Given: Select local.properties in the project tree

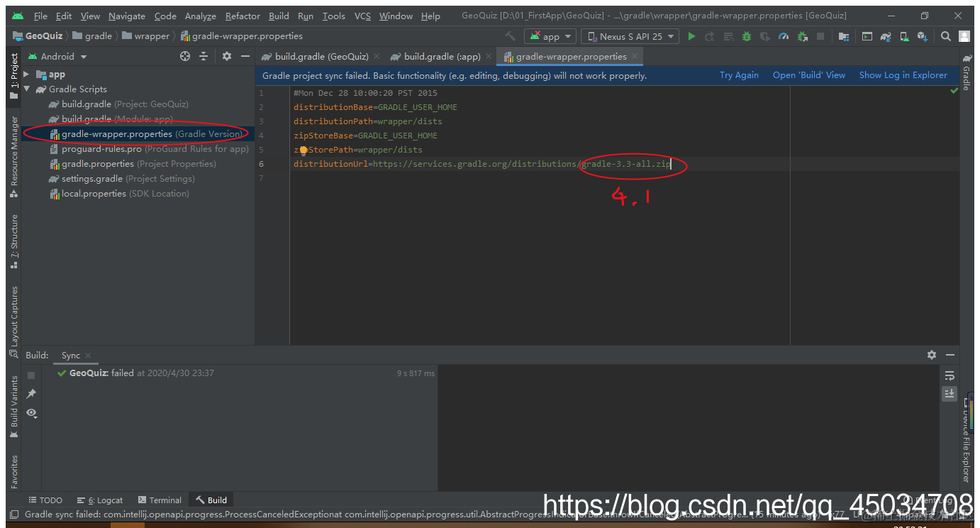Looking at the screenshot, I should (x=119, y=193).
